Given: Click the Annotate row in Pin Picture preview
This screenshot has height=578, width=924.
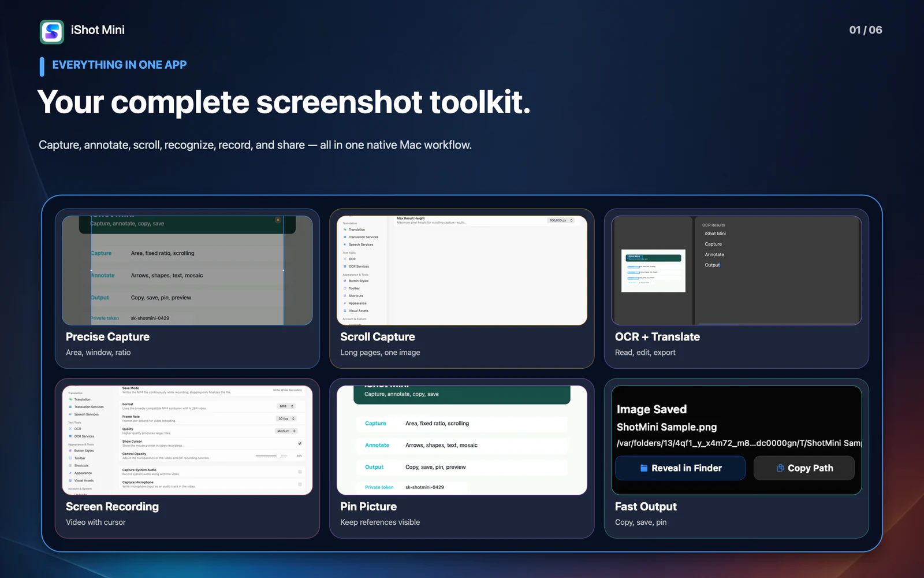Looking at the screenshot, I should pos(462,446).
